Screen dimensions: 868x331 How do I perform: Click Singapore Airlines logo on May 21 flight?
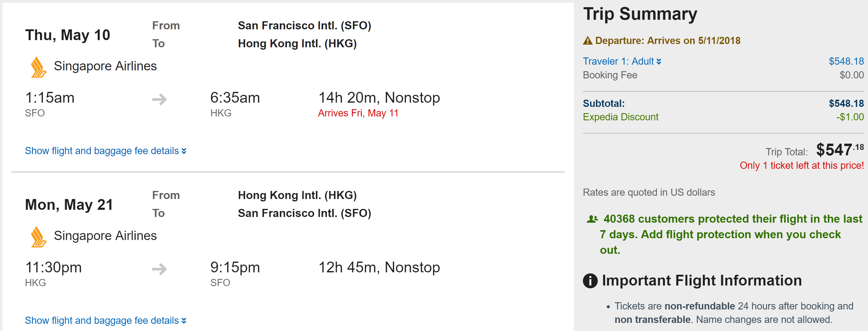pyautogui.click(x=38, y=237)
